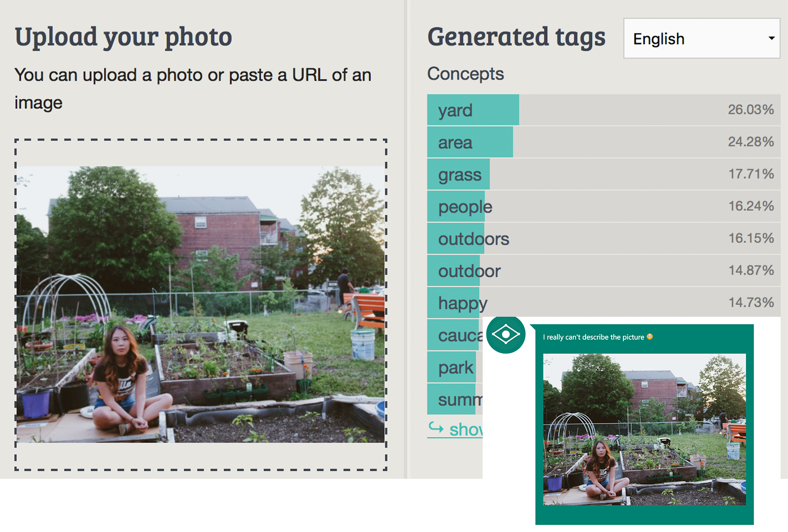The height and width of the screenshot is (532, 788).
Task: Open the photo thumbnail in the bot reply
Action: click(x=644, y=429)
